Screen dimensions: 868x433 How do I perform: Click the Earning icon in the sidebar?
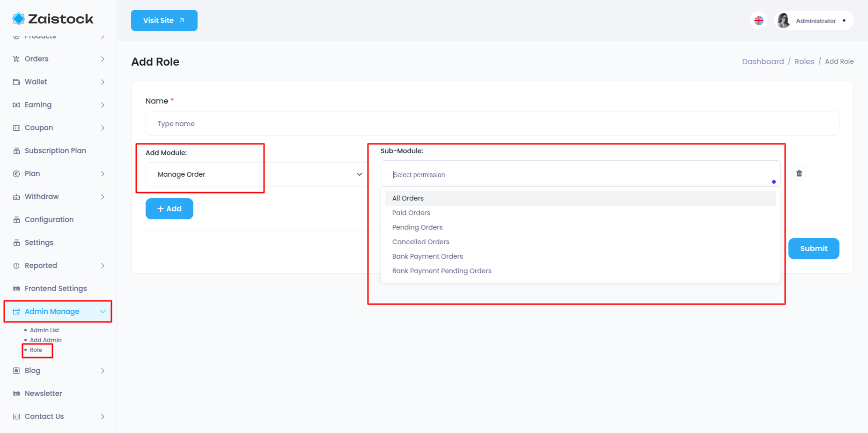pyautogui.click(x=16, y=105)
